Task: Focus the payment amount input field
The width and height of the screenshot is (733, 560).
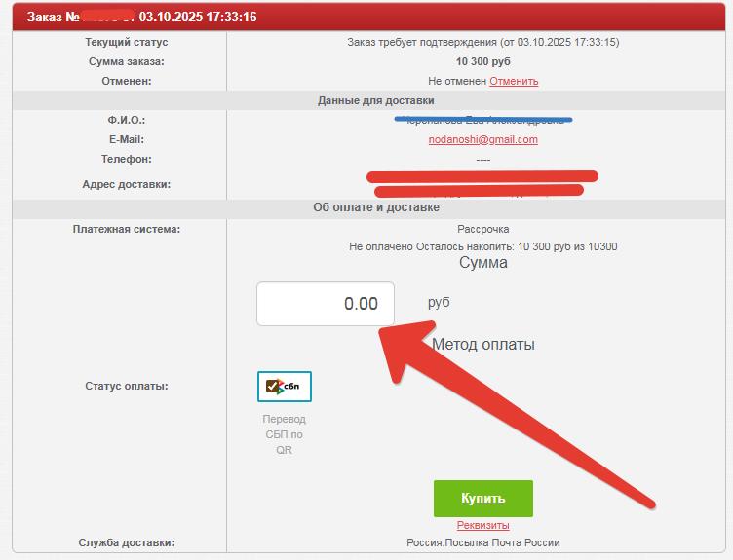Action: 326,304
